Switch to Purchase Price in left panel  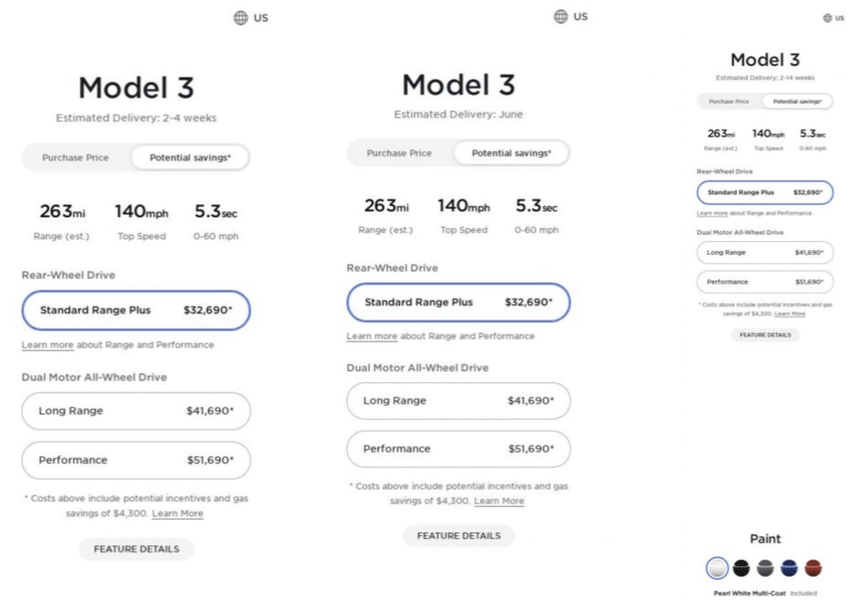coord(75,157)
